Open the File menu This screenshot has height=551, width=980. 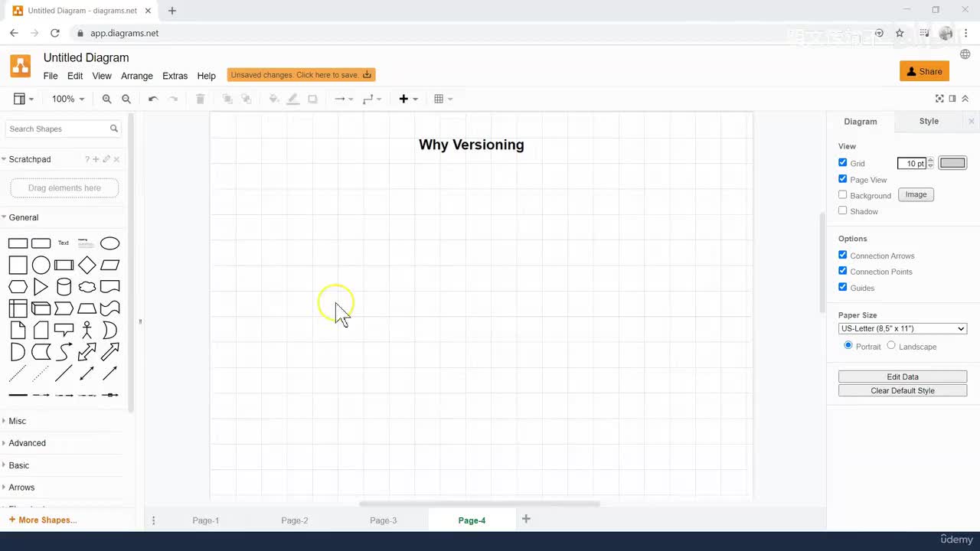pos(51,76)
